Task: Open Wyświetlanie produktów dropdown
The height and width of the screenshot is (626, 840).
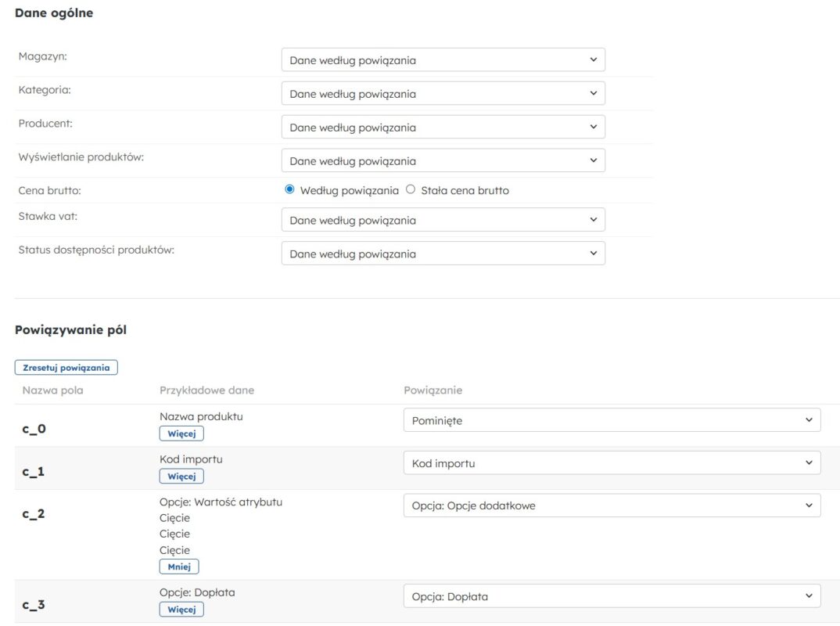Action: click(x=443, y=161)
